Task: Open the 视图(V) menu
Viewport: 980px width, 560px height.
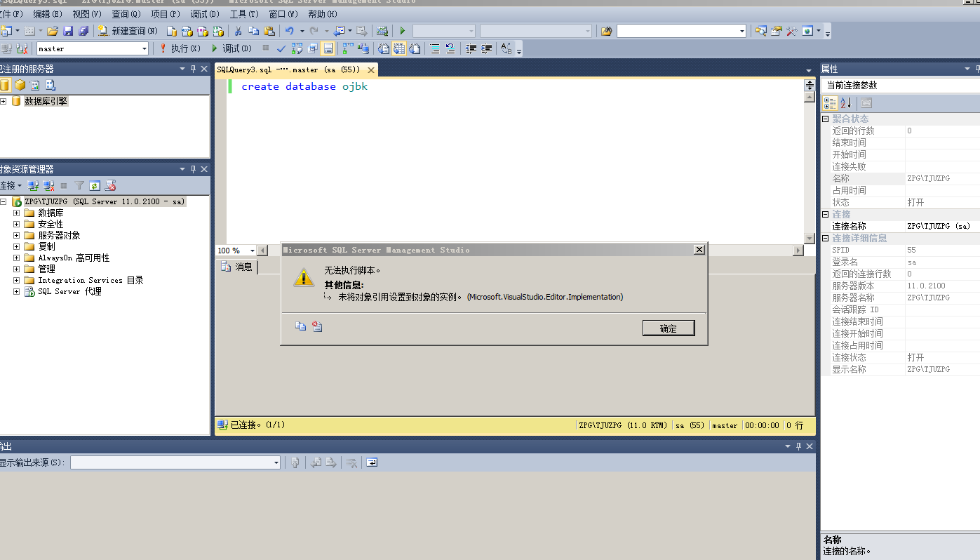Action: point(87,14)
